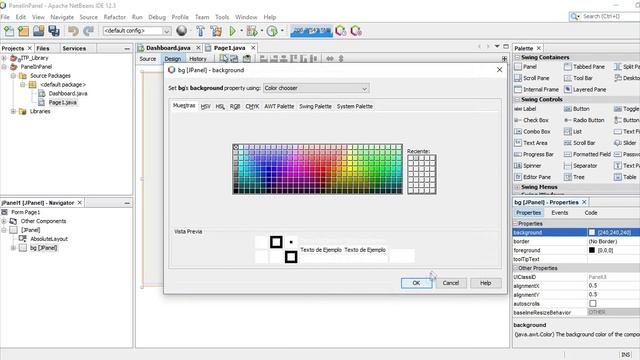Select Spinner component in Palette
This screenshot has width=640, height=360.
tap(528, 166)
